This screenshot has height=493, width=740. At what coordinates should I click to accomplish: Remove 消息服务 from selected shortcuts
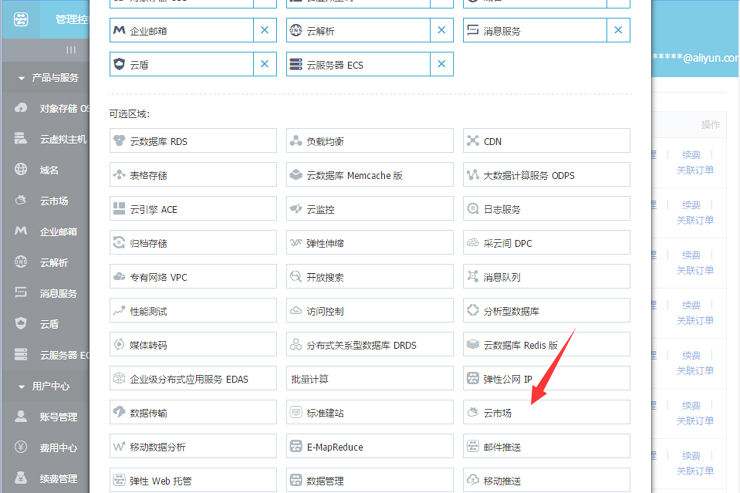point(618,30)
